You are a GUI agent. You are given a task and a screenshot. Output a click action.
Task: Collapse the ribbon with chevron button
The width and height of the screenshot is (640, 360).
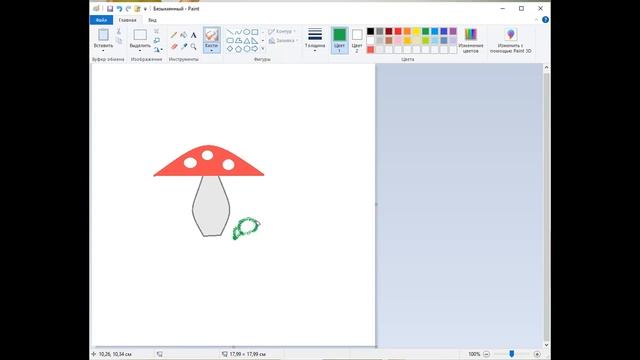tap(536, 20)
